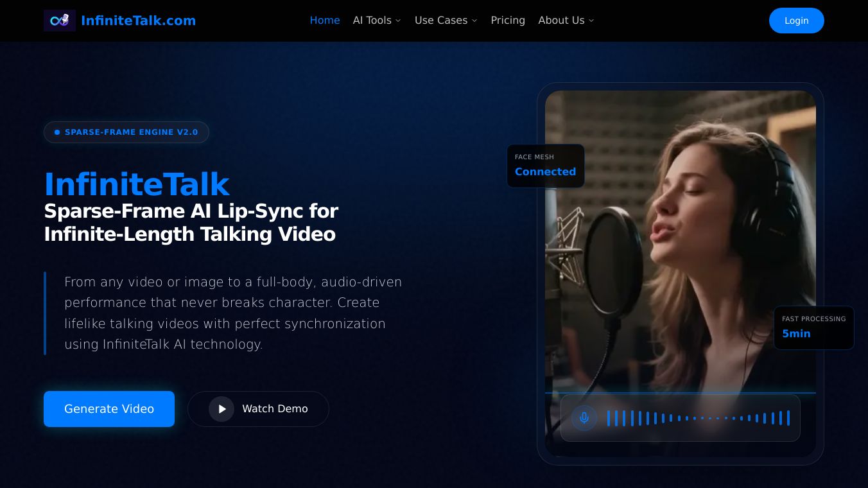Click the Sparse-Frame AI Lip-Sync subheading
Screen dimensions: 868x488
(x=191, y=222)
